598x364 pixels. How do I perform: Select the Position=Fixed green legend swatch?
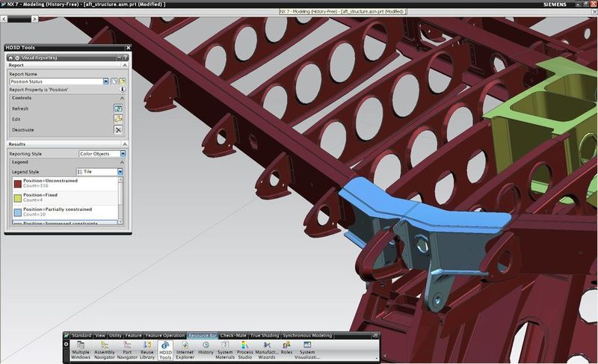[18, 198]
